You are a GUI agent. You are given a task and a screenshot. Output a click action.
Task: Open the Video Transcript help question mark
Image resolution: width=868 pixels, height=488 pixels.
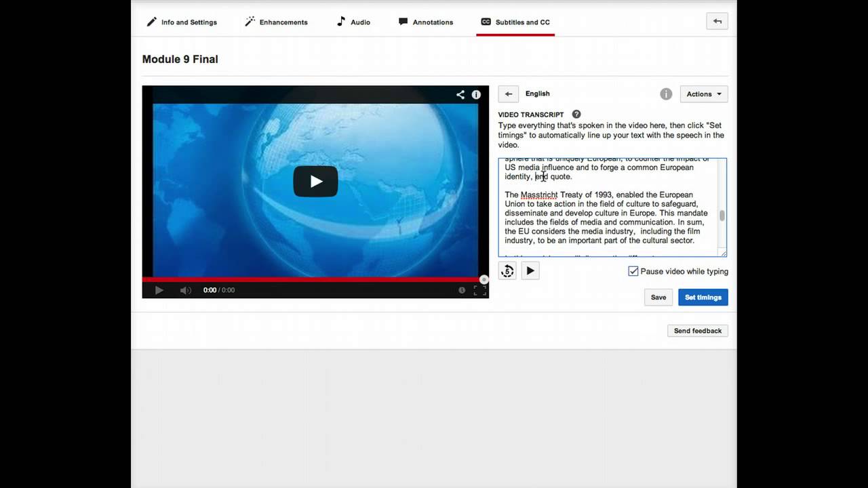[576, 115]
